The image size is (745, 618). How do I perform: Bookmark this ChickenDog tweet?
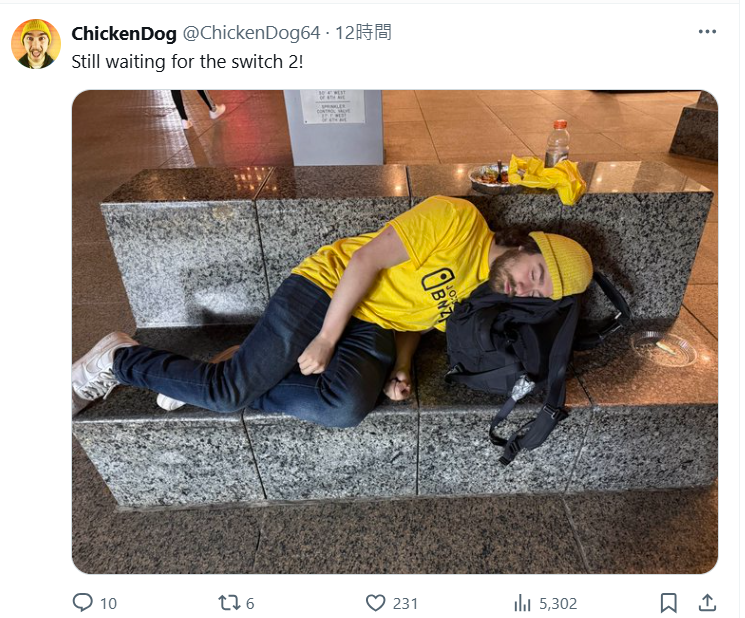[x=669, y=603]
